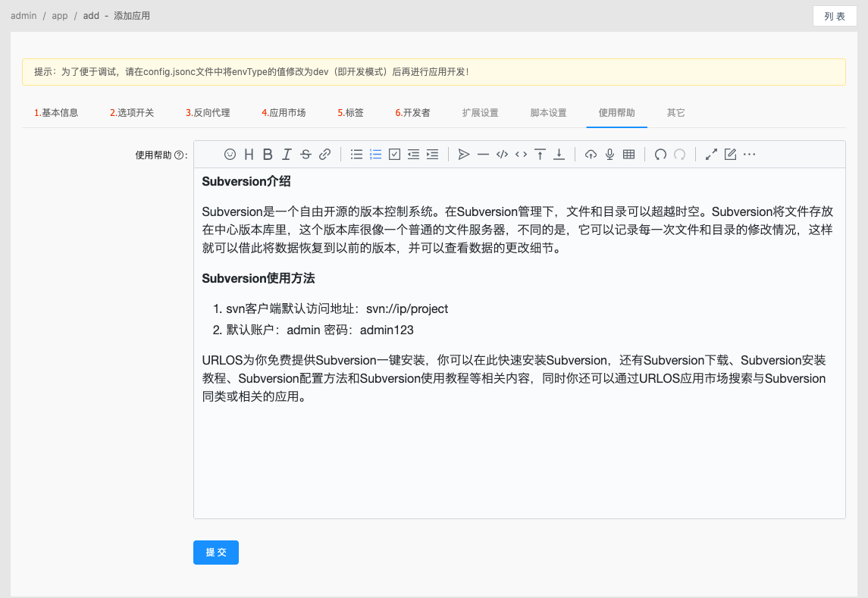868x598 pixels.
Task: Click the admin123 password list item
Action: [x=320, y=330]
